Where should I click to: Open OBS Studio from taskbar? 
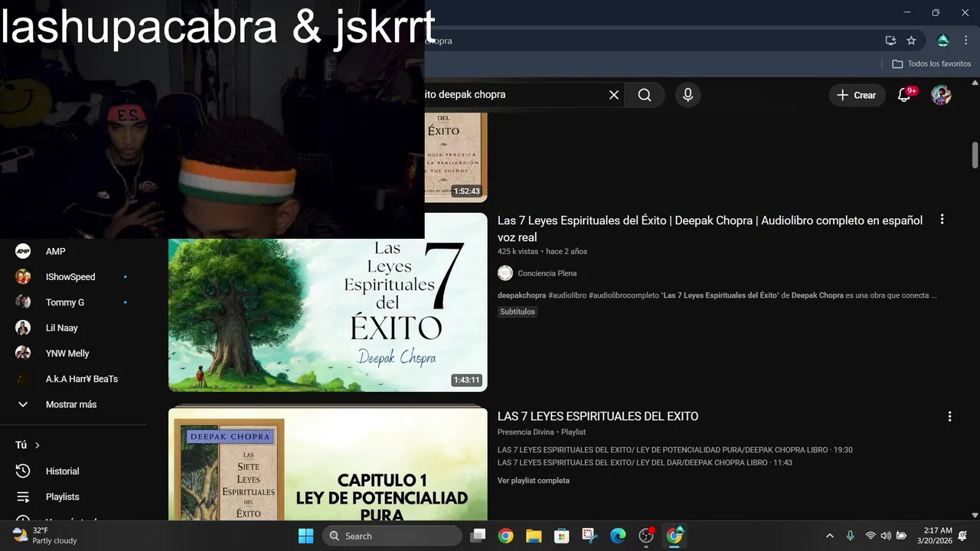coord(646,536)
